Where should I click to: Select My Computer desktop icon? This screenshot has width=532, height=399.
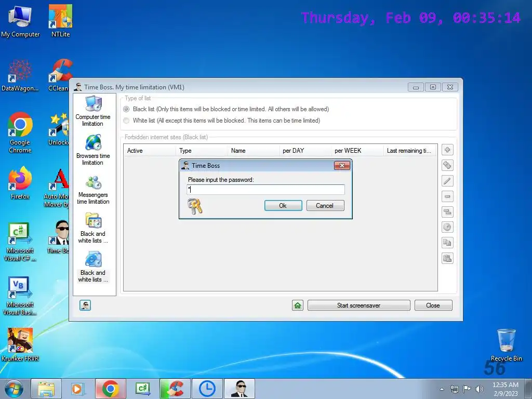click(x=20, y=21)
